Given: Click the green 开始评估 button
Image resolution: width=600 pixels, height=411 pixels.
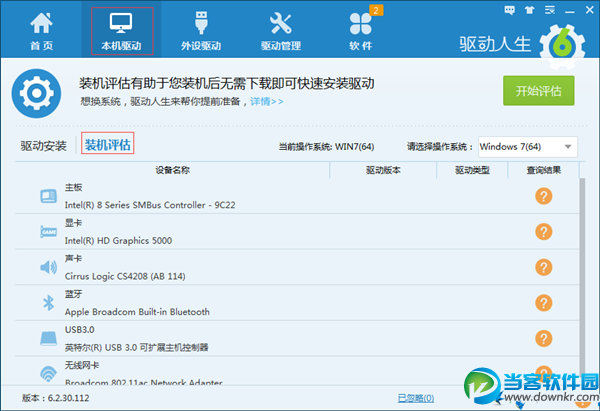Looking at the screenshot, I should [538, 91].
